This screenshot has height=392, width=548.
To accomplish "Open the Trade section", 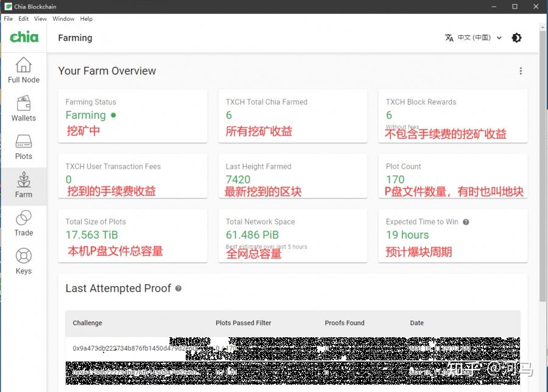I will [23, 223].
